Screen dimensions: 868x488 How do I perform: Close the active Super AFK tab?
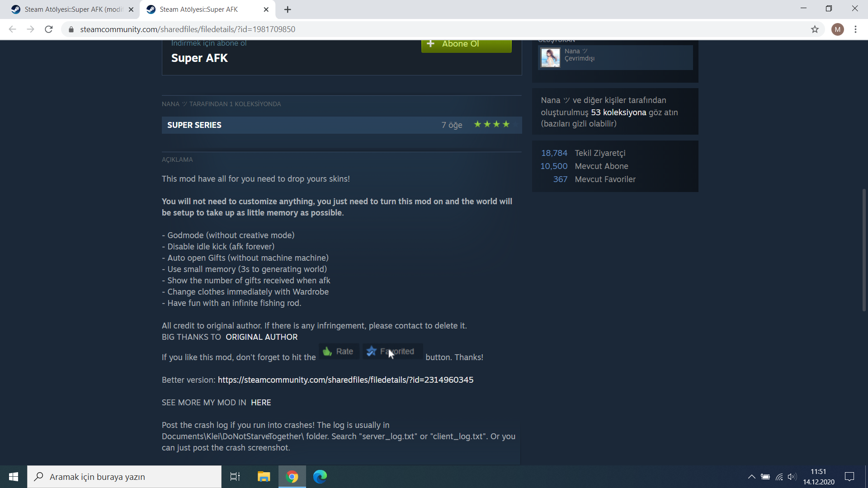coord(266,9)
